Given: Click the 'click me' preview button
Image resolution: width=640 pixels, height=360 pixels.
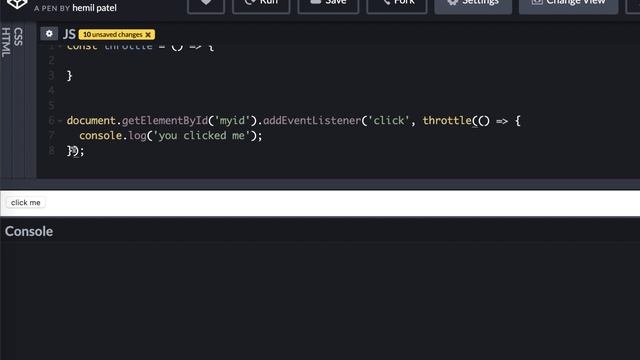Looking at the screenshot, I should click(x=26, y=202).
